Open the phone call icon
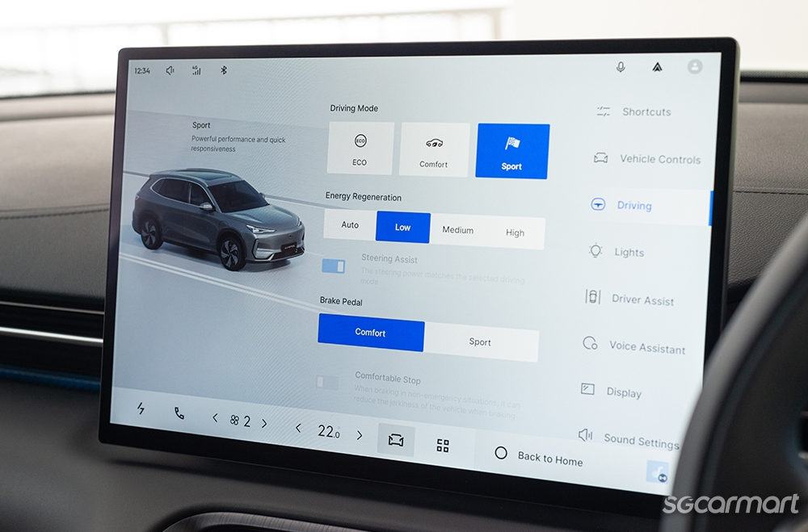The image size is (808, 532). coord(179,413)
